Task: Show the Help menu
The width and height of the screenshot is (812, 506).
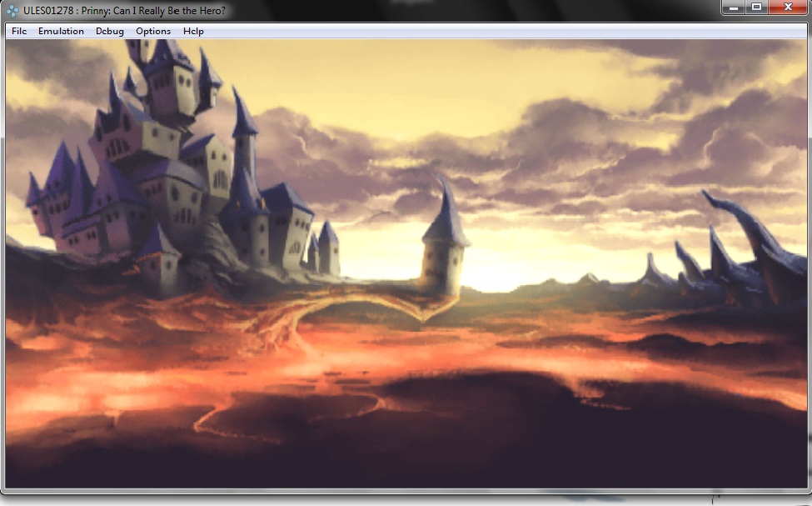Action: 193,31
